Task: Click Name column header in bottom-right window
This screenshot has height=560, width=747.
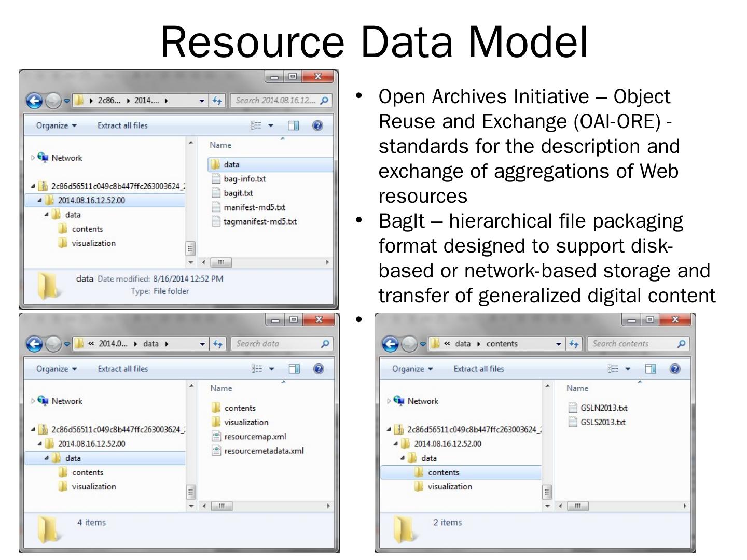Action: click(x=577, y=388)
